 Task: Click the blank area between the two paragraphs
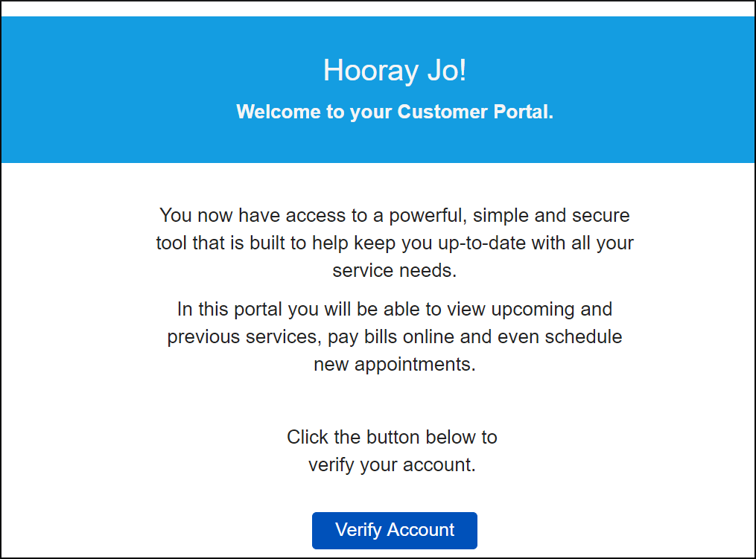pos(394,290)
